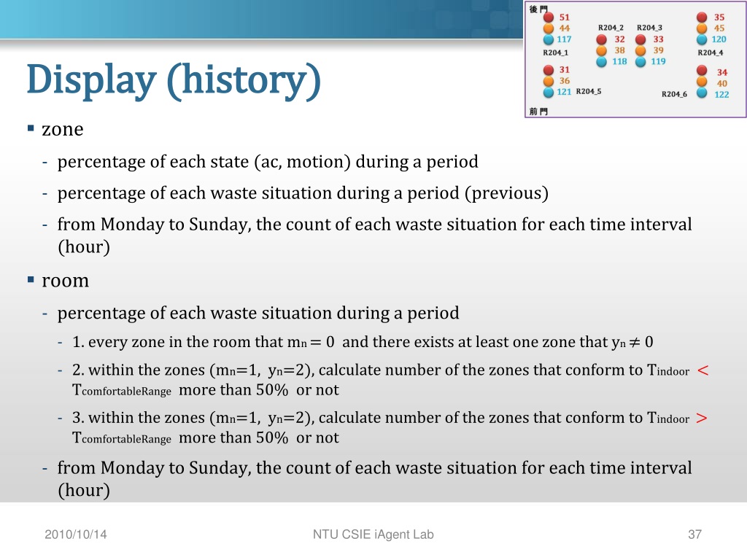Click the red greater-than sign
Viewport: 747px width, 560px height.
click(701, 418)
